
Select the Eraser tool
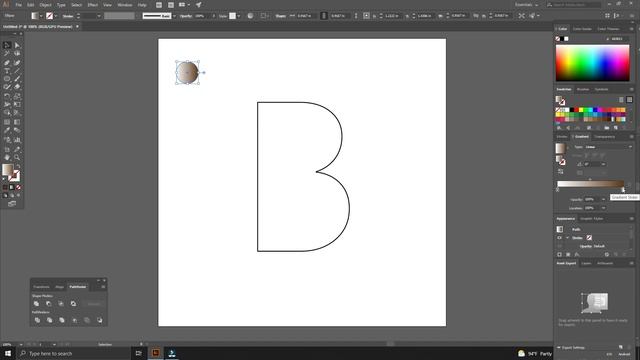point(17,87)
